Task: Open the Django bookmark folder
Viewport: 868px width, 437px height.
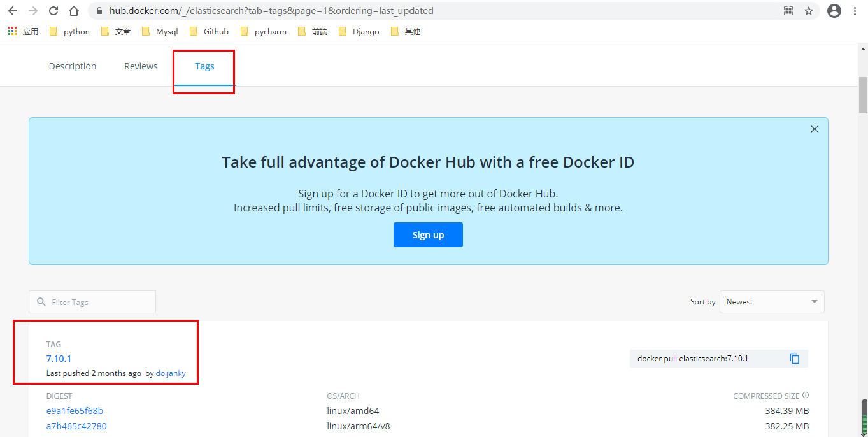Action: coord(359,31)
